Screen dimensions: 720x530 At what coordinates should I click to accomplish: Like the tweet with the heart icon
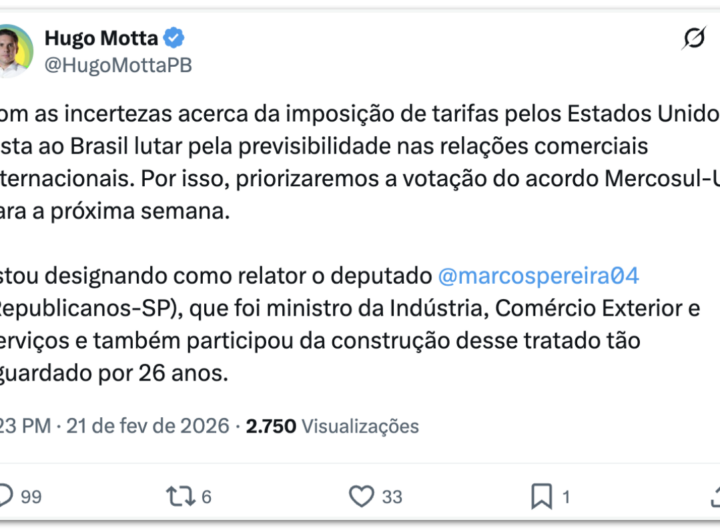(x=361, y=495)
